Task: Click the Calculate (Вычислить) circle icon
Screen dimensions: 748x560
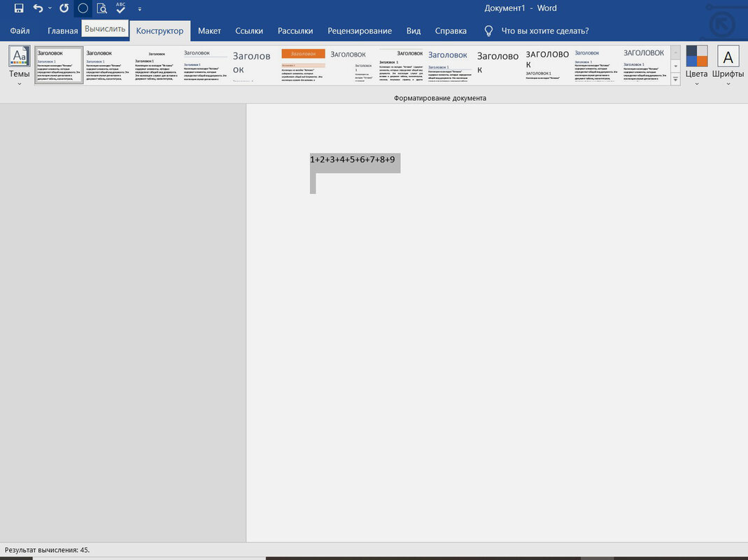Action: point(83,8)
